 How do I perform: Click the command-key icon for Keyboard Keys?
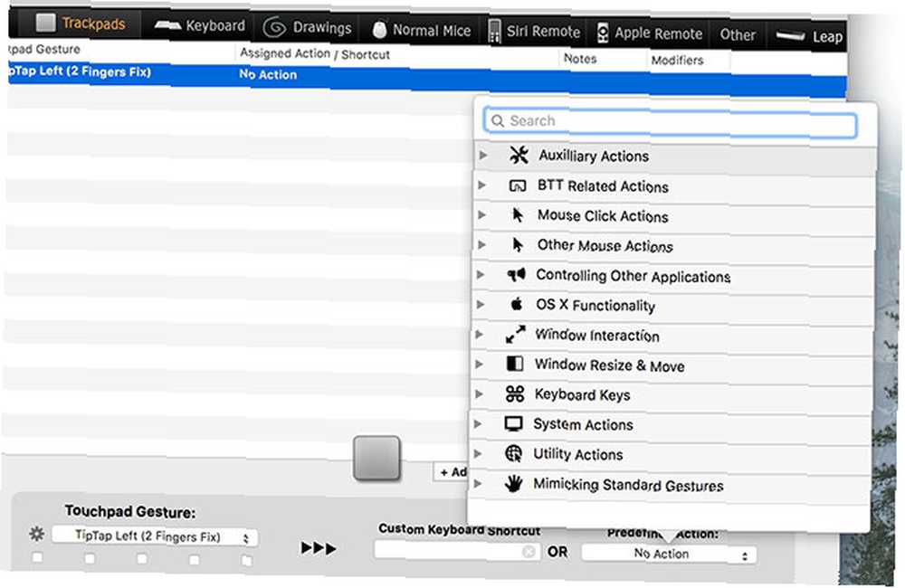click(x=515, y=394)
